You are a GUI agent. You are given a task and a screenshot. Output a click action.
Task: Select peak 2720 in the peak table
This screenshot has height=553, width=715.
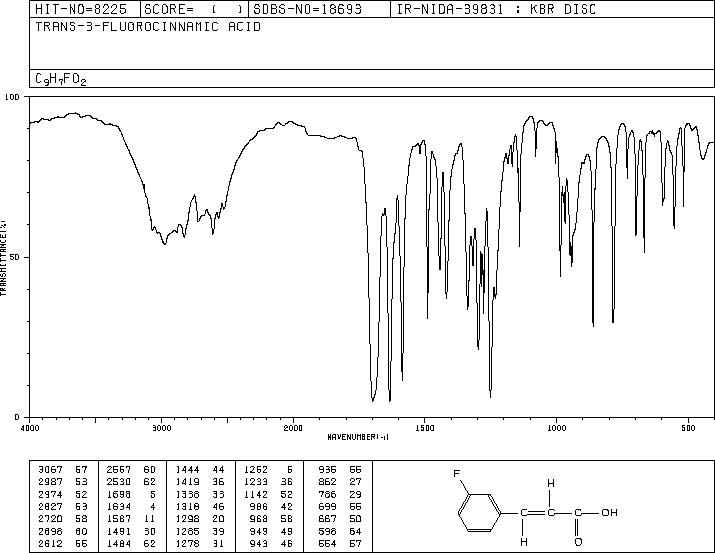(x=51, y=519)
